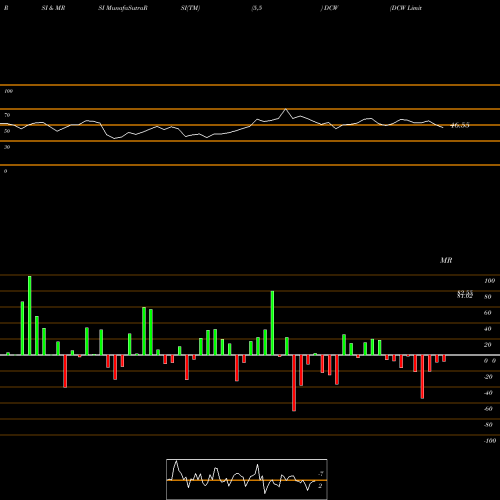
Task: Click the 'SI MunafaSutraR' header text
Action: point(123,8)
